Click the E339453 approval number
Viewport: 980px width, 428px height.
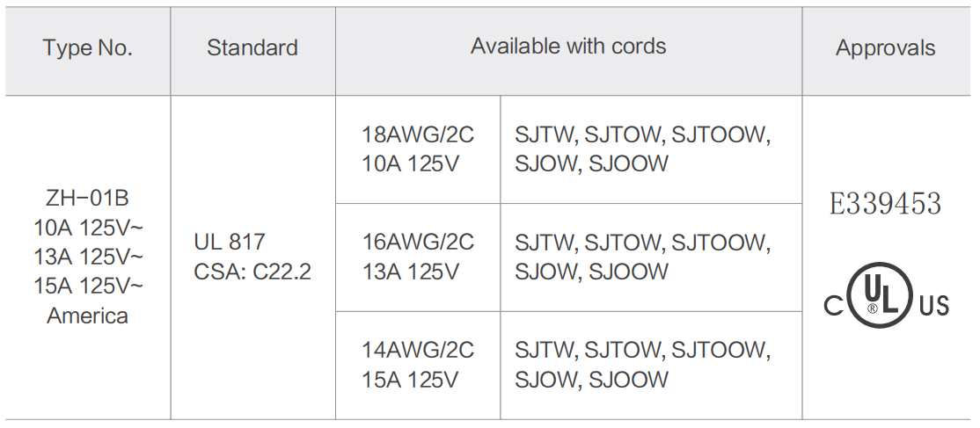click(885, 204)
